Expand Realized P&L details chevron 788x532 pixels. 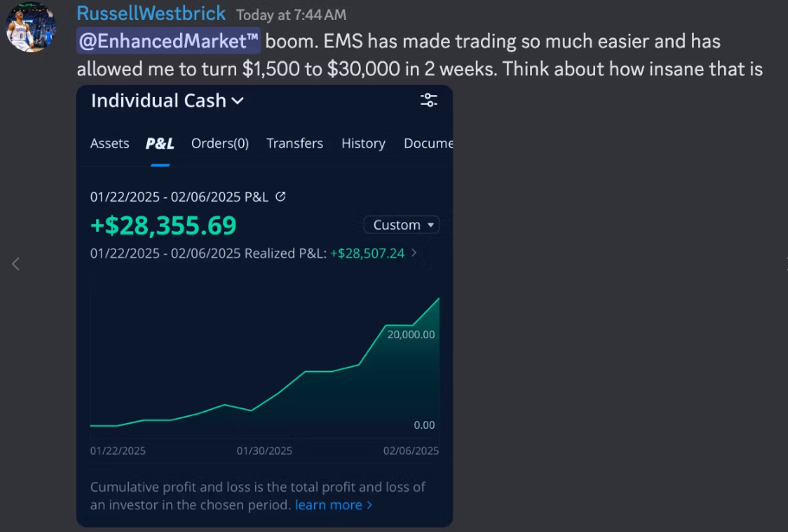pyautogui.click(x=414, y=253)
